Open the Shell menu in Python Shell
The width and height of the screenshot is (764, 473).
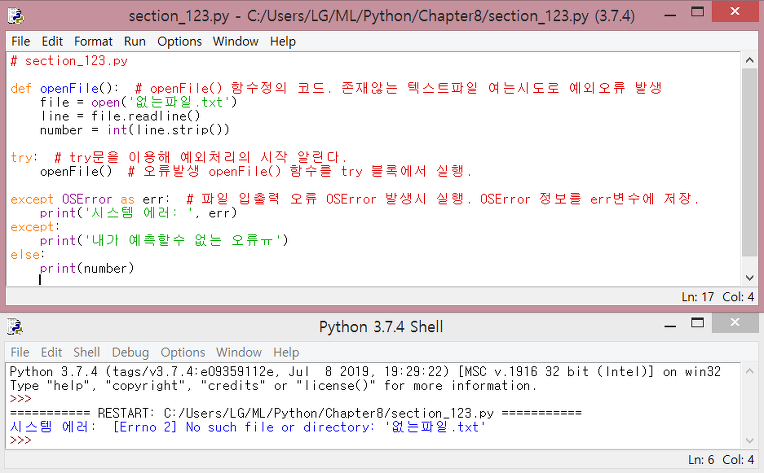(86, 352)
